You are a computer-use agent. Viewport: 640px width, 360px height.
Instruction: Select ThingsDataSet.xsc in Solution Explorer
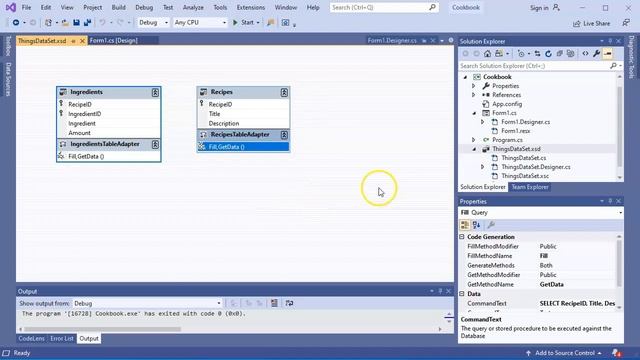click(x=525, y=176)
